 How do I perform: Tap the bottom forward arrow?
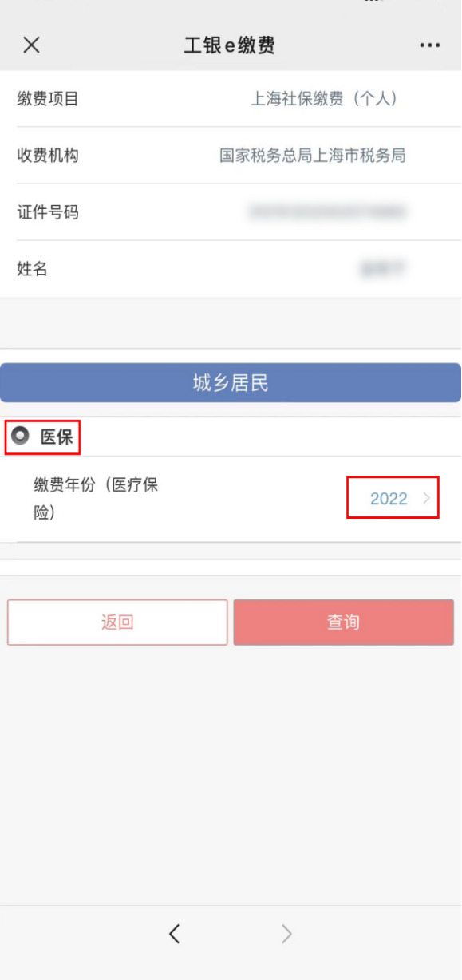pos(286,933)
